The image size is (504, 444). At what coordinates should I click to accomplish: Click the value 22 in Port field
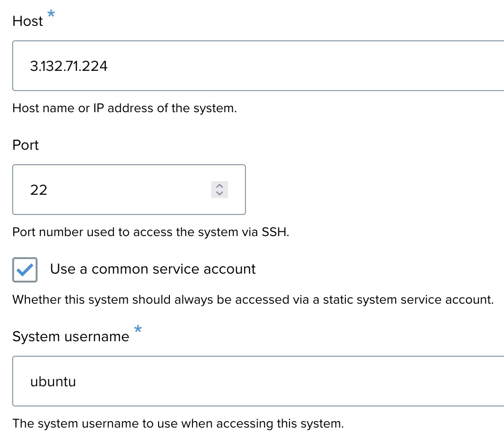click(39, 190)
